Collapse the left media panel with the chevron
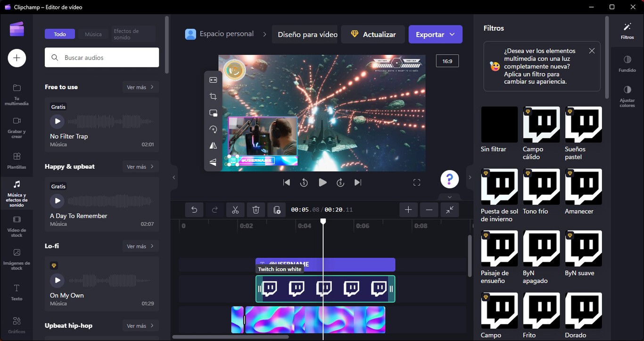 point(173,177)
